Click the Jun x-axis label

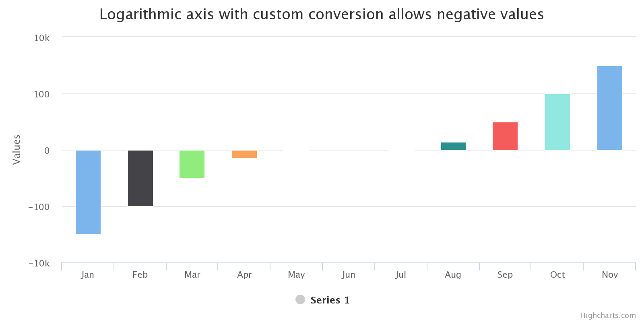pos(349,275)
